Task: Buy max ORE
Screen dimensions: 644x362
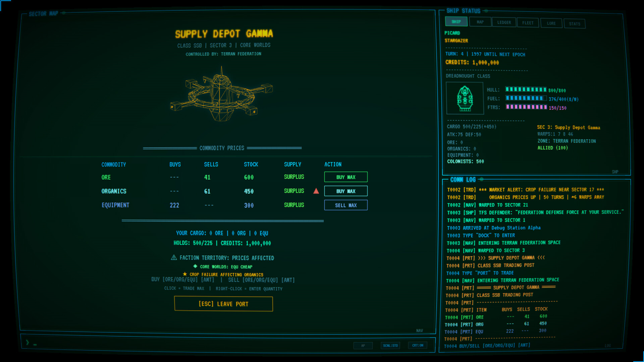Action: pos(346,177)
